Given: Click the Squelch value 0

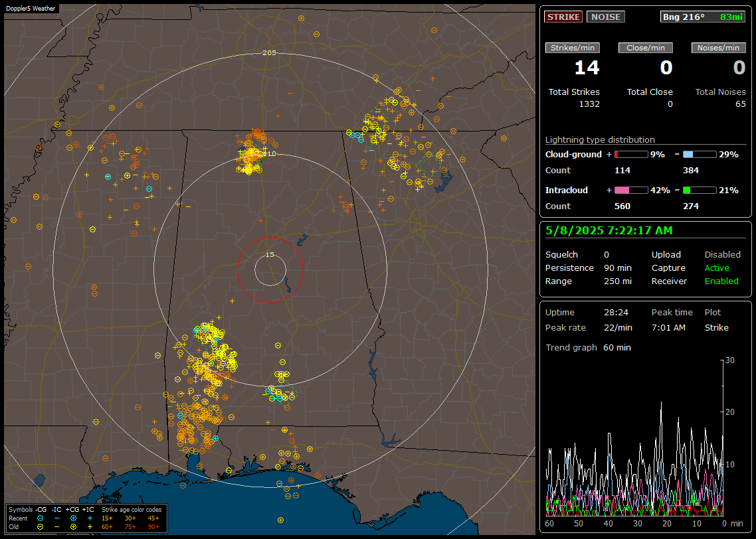Looking at the screenshot, I should 607,255.
